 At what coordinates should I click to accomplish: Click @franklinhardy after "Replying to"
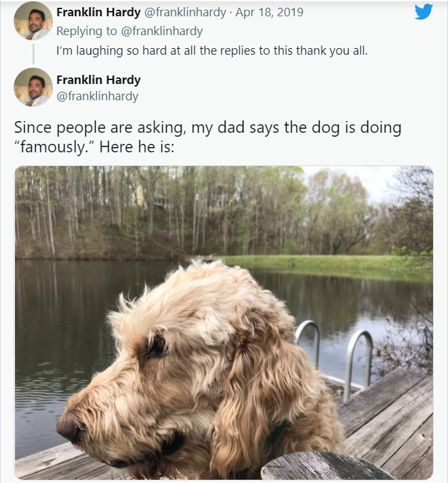(162, 31)
